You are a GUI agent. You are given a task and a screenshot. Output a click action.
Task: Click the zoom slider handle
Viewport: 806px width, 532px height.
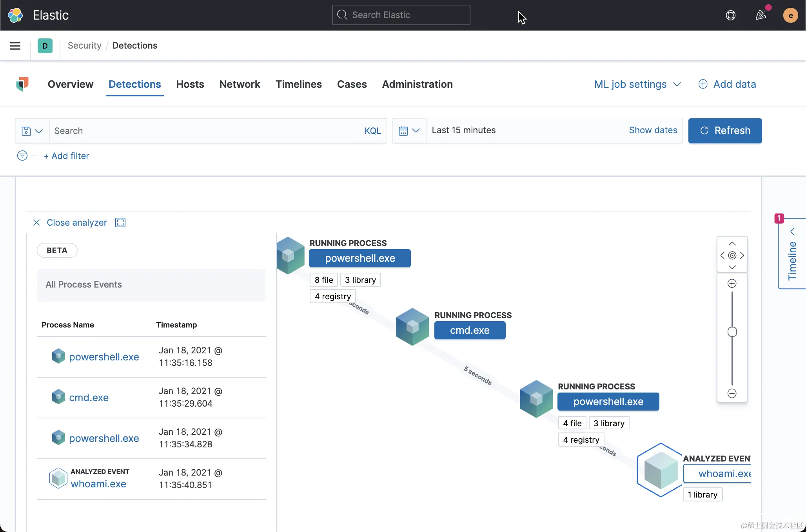[x=732, y=332]
